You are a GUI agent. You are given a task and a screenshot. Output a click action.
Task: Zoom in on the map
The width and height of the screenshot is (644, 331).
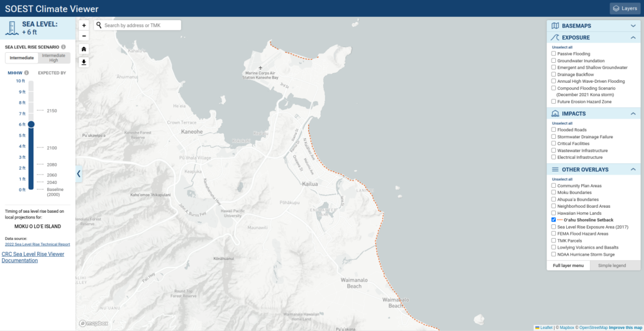click(84, 25)
